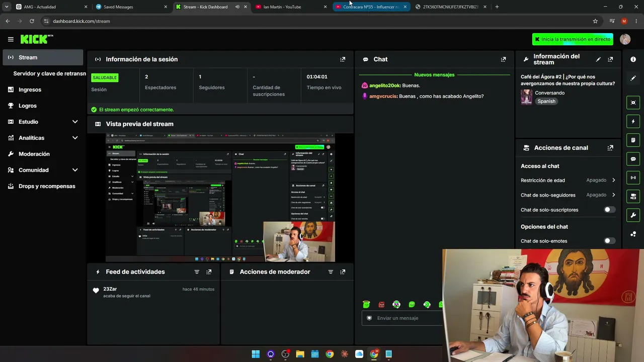Switch to the AMG - Actualidad tab
The width and height of the screenshot is (644, 362).
[x=50, y=7]
